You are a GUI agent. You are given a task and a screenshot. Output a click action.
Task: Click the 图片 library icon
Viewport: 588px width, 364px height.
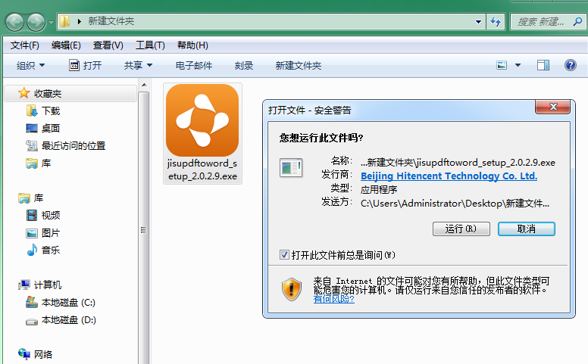tap(32, 233)
